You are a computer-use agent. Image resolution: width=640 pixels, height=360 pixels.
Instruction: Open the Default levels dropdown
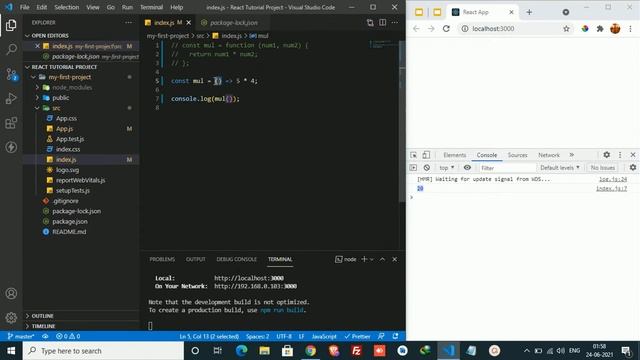560,168
